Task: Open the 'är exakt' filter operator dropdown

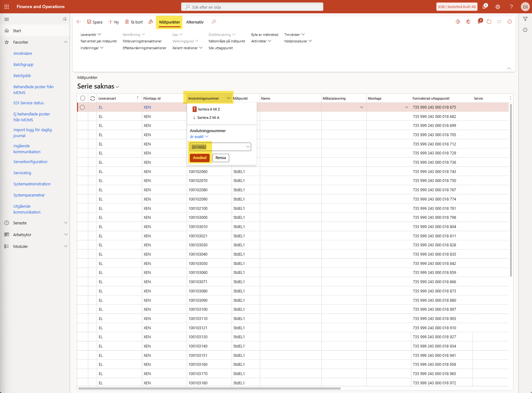Action: [199, 137]
